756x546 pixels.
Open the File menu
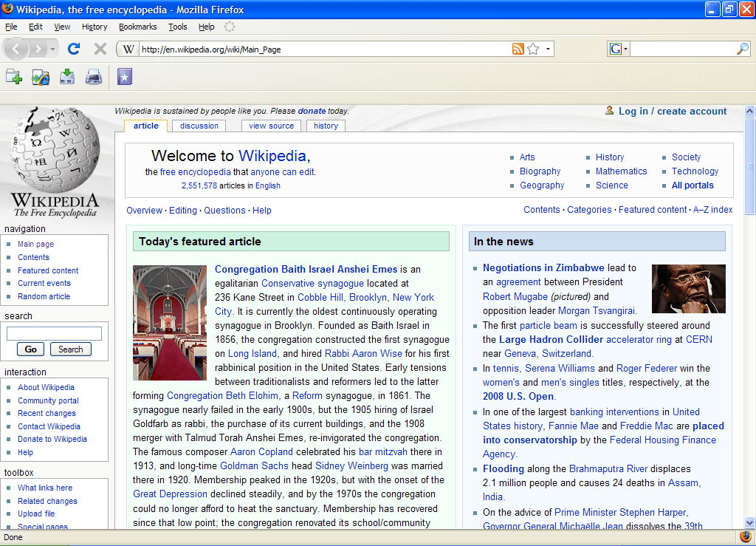pyautogui.click(x=11, y=27)
